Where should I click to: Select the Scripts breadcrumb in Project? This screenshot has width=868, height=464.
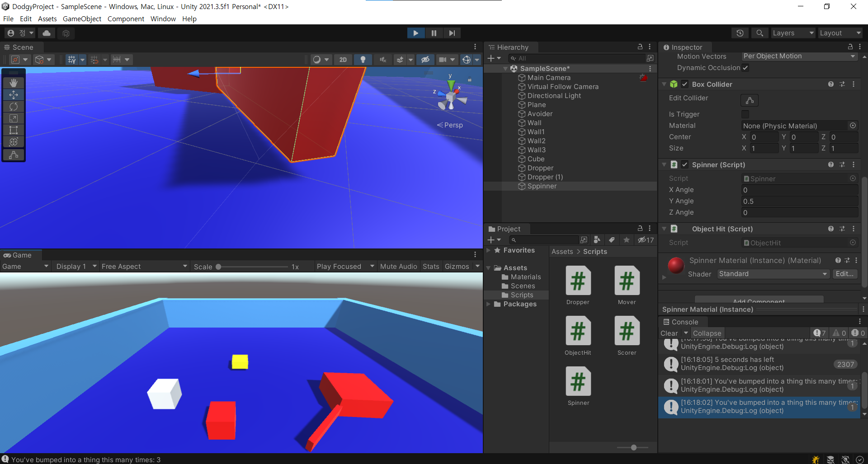tap(595, 252)
